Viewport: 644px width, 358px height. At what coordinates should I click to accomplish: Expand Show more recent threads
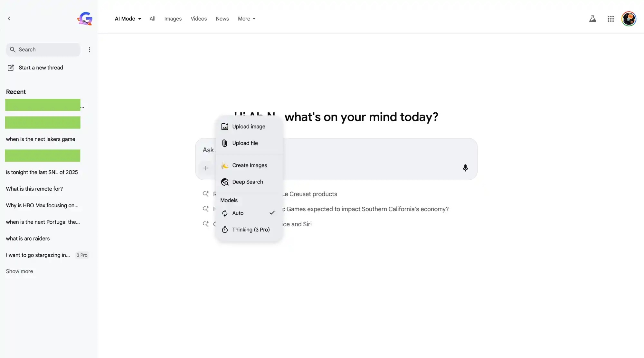point(19,271)
